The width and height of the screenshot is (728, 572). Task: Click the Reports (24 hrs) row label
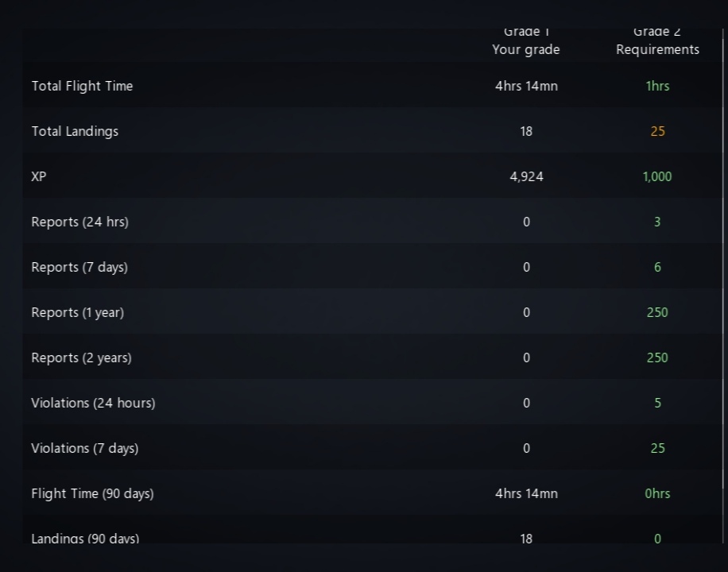tap(79, 222)
